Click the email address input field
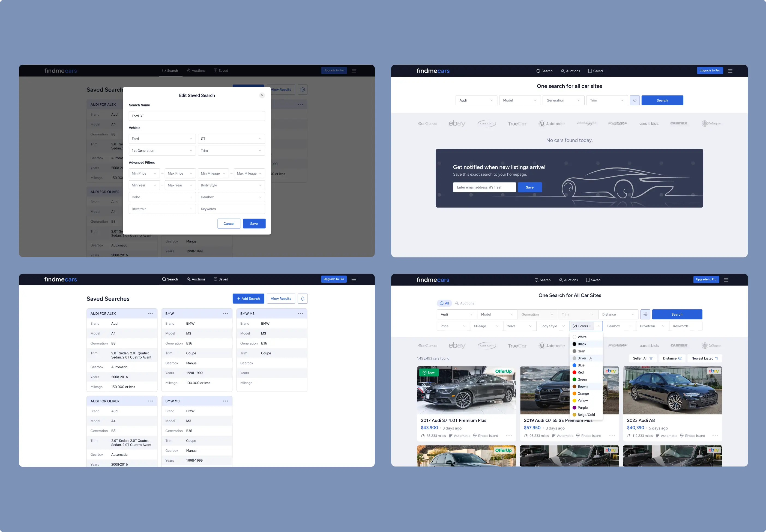766x532 pixels. pyautogui.click(x=484, y=187)
